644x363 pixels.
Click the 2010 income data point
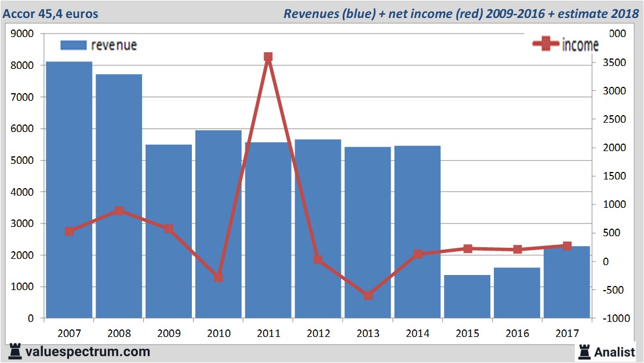click(218, 277)
